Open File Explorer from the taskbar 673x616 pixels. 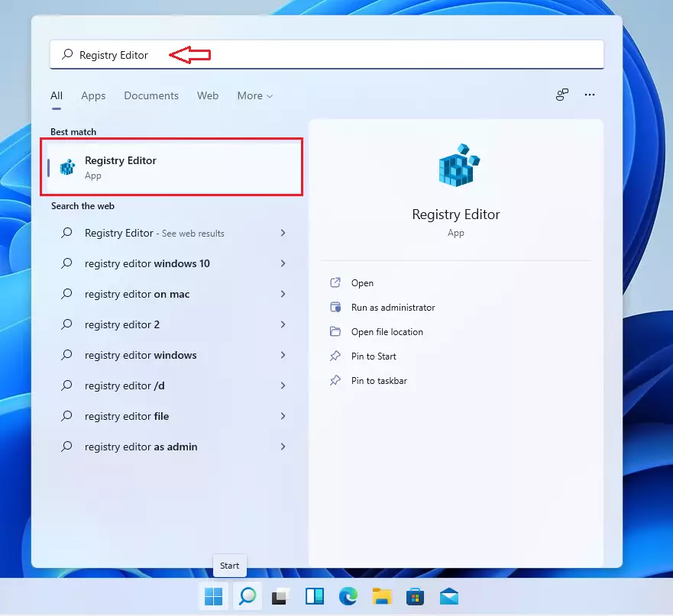tap(381, 596)
